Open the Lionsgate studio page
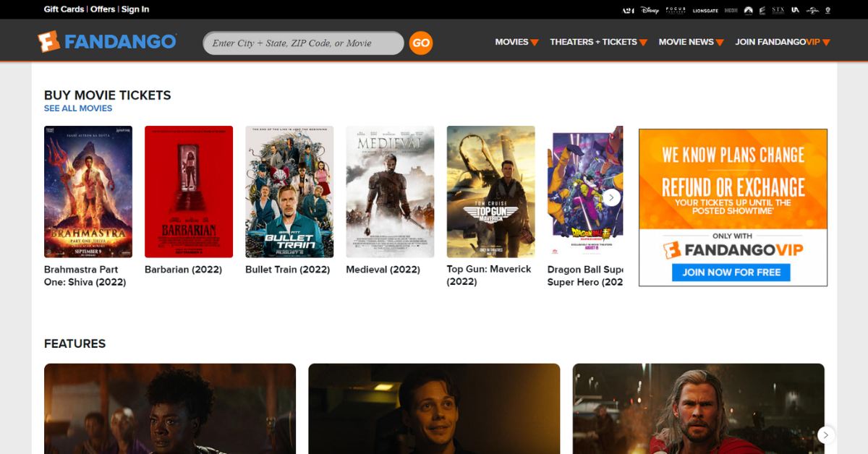The image size is (868, 454). (705, 10)
